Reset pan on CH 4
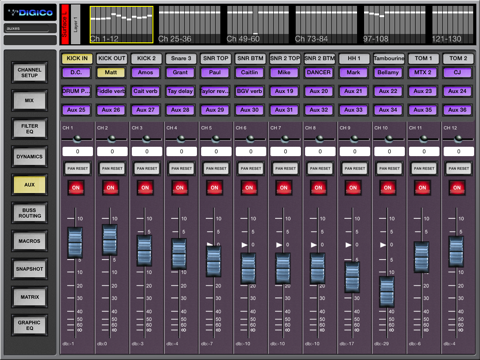 [181, 169]
